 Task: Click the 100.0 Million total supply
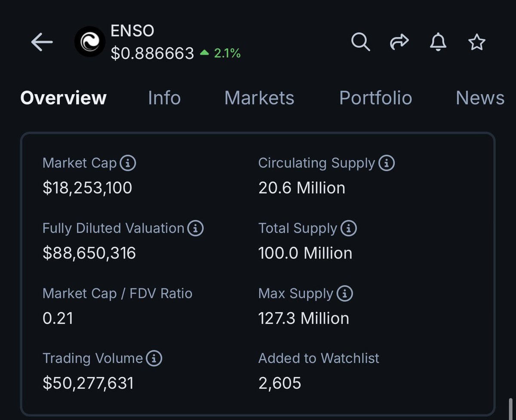[x=305, y=253]
